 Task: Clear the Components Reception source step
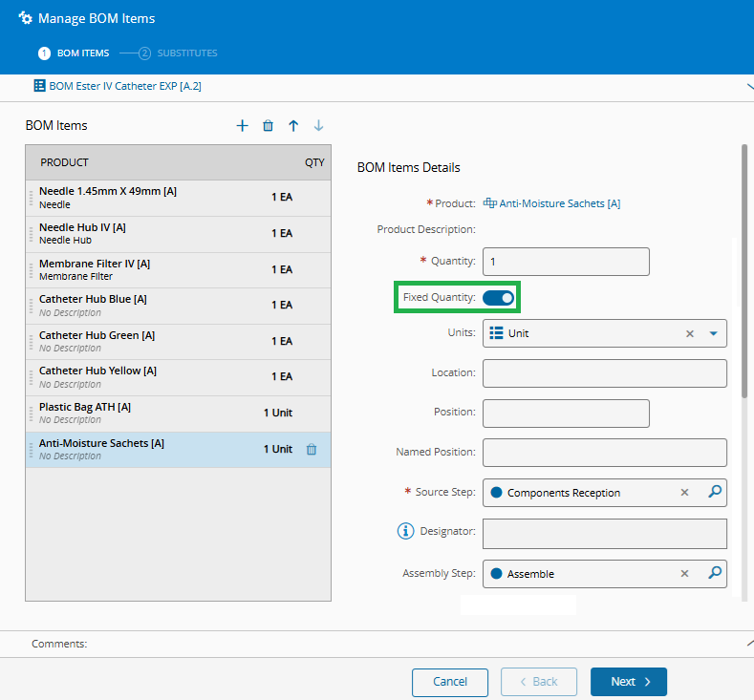[684, 493]
